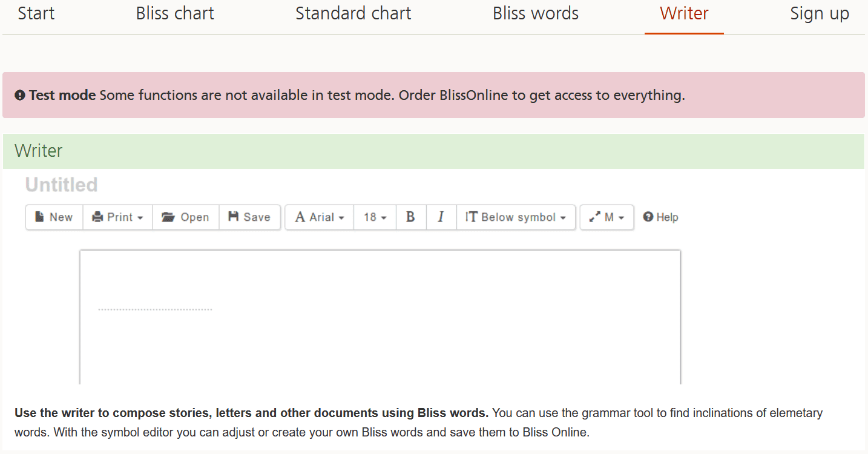Viewport: 868px width, 454px height.
Task: Open the Help link
Action: pos(660,217)
